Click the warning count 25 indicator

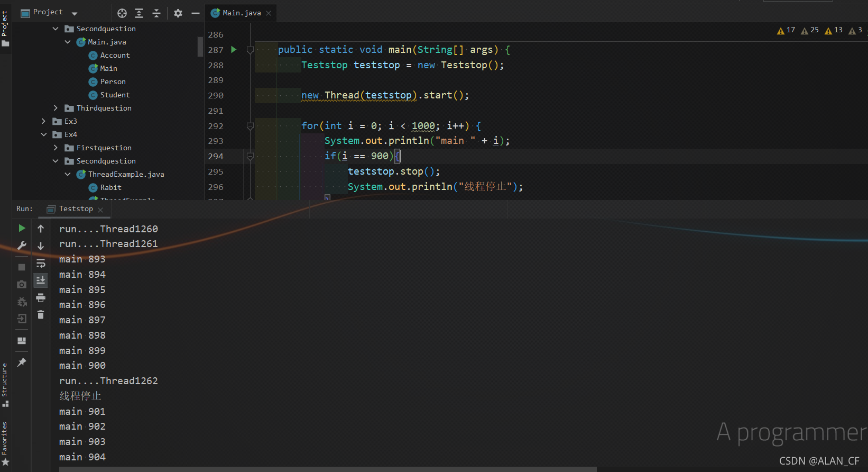tap(810, 30)
